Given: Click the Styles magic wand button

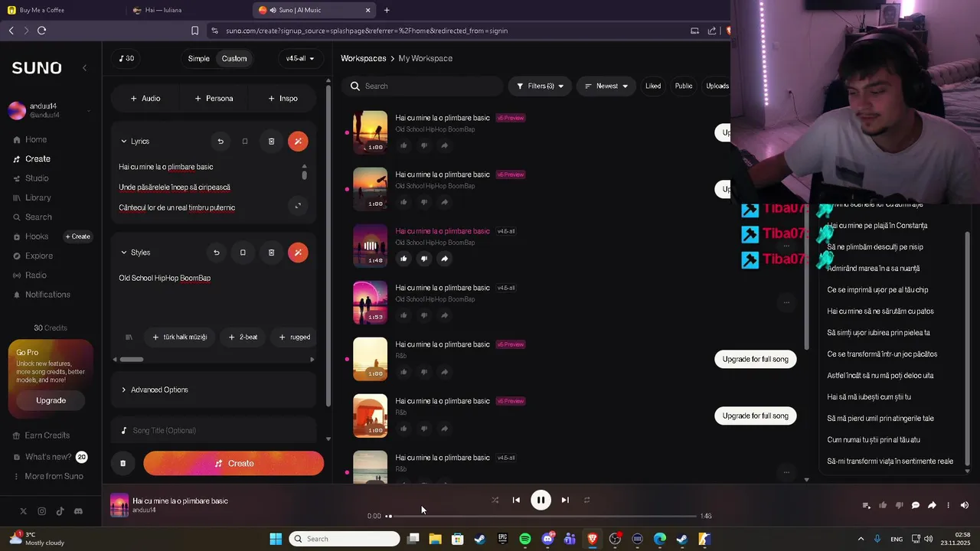Looking at the screenshot, I should (x=298, y=253).
